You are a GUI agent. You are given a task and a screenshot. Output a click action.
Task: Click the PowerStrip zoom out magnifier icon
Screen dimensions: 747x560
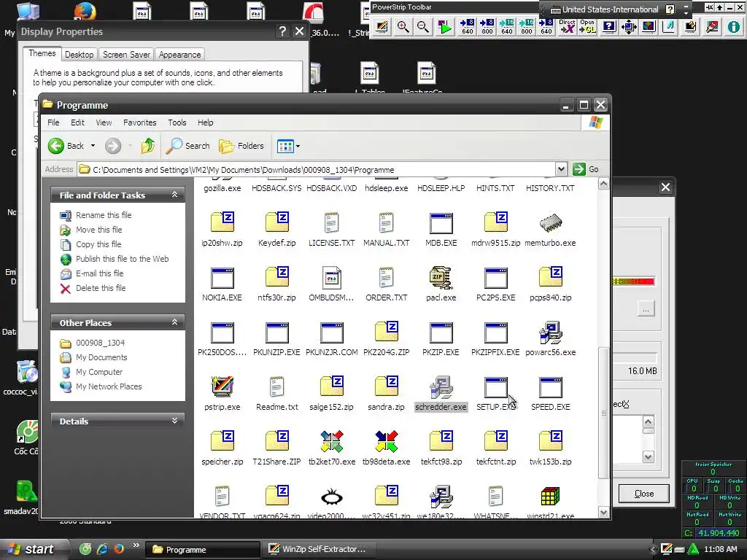click(x=422, y=27)
